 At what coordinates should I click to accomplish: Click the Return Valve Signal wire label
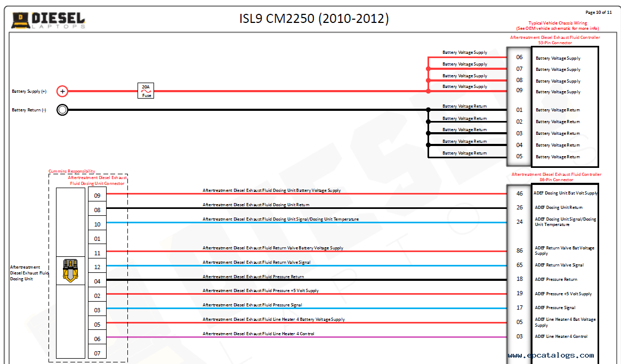pos(256,262)
